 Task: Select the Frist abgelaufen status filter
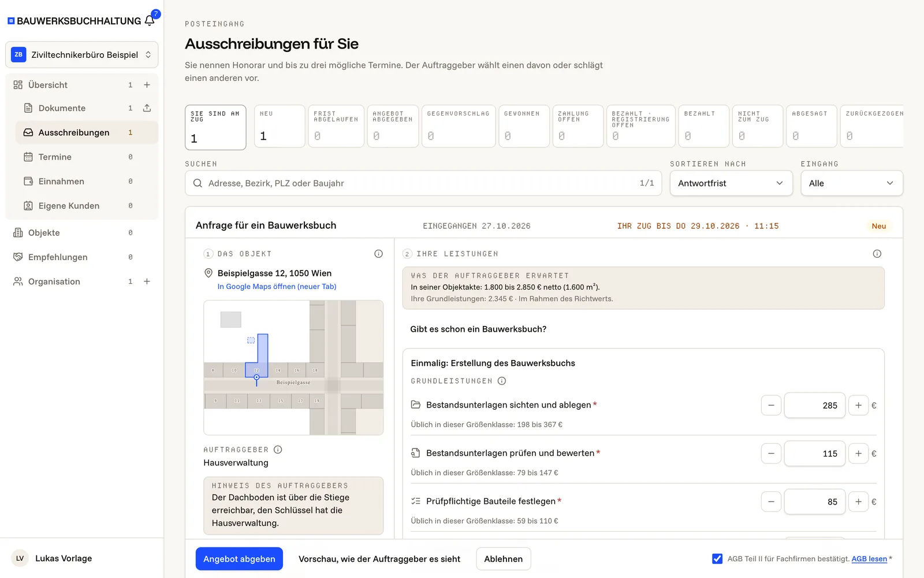pos(336,126)
